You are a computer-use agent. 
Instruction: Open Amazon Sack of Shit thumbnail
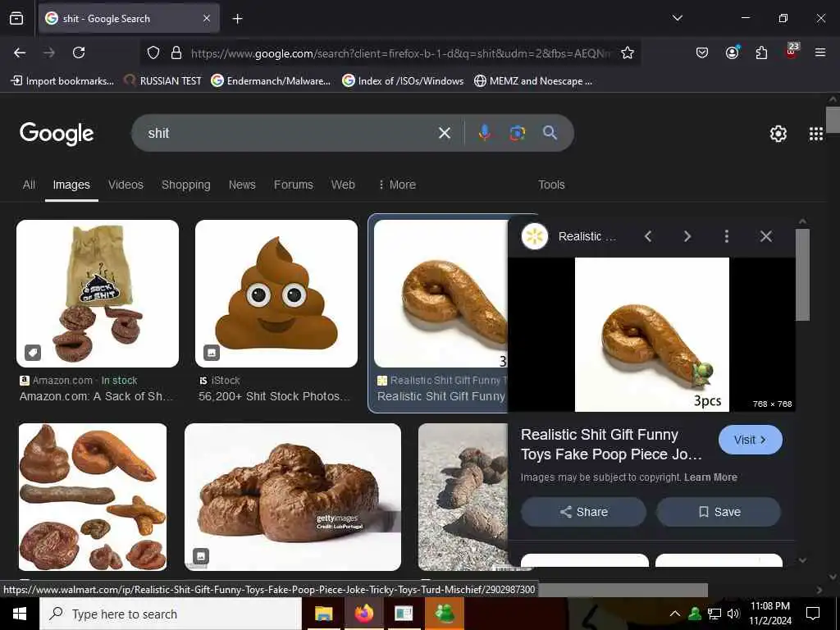point(98,294)
